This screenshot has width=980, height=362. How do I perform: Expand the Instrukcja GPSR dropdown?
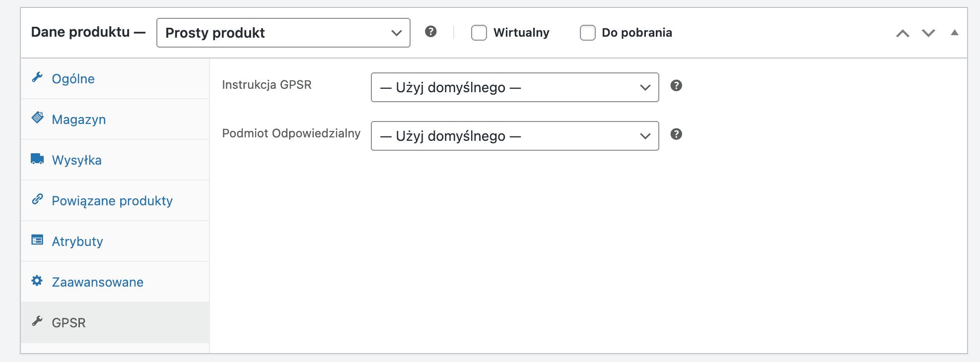pos(514,87)
